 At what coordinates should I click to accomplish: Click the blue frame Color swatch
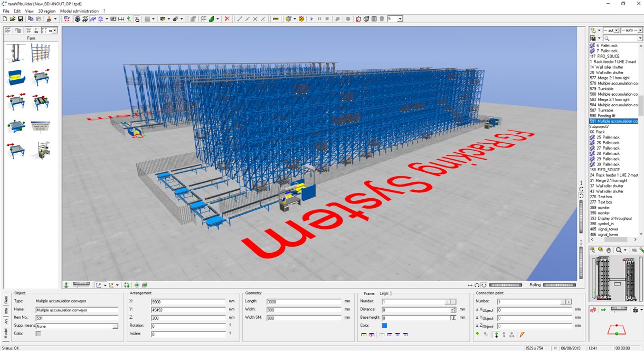[384, 326]
